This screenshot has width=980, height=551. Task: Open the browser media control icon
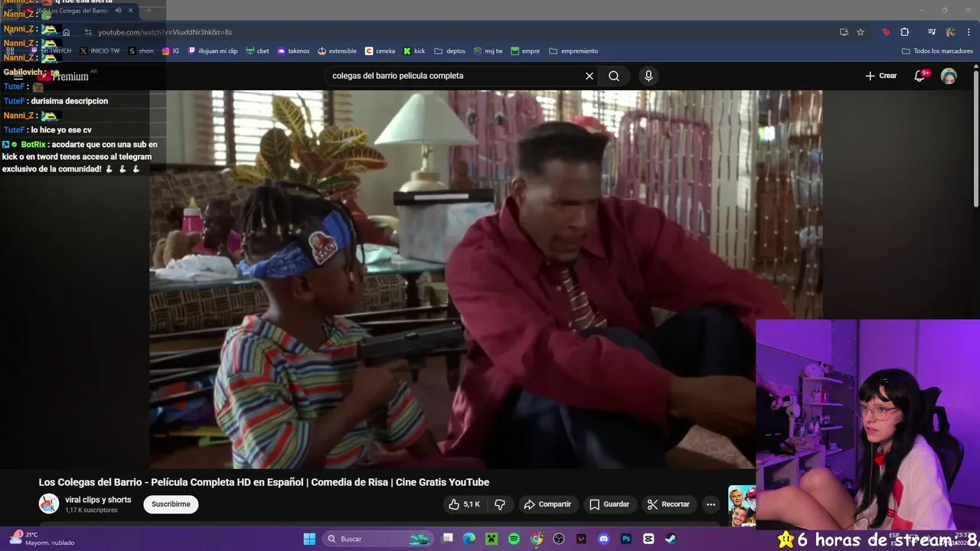tap(932, 32)
